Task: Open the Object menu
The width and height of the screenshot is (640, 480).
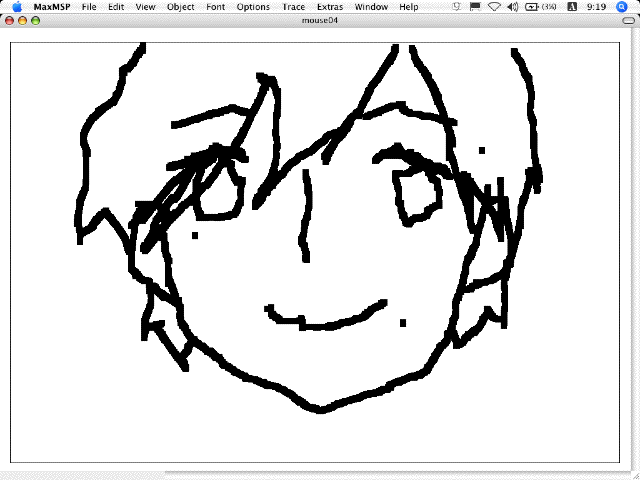Action: click(x=180, y=7)
